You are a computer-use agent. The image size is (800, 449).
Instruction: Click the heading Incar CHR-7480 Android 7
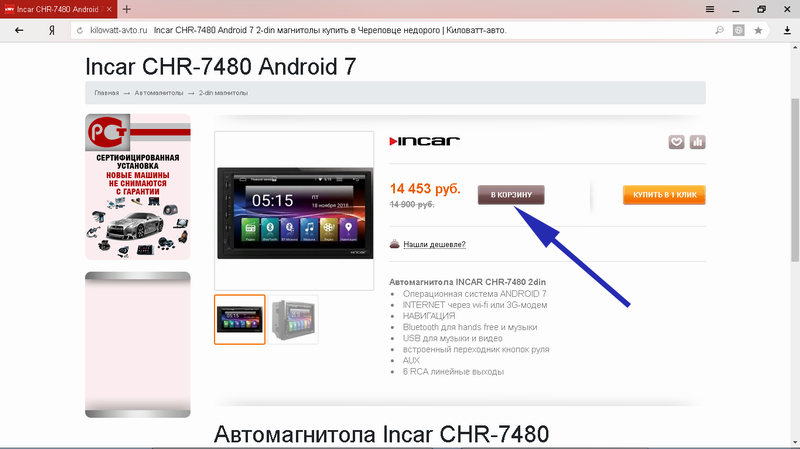coord(220,66)
